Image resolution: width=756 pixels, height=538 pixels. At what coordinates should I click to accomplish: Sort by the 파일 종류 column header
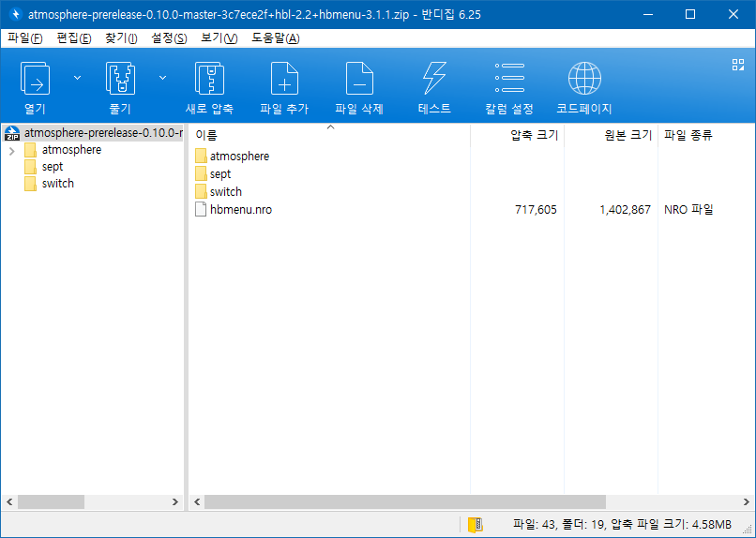coord(706,135)
